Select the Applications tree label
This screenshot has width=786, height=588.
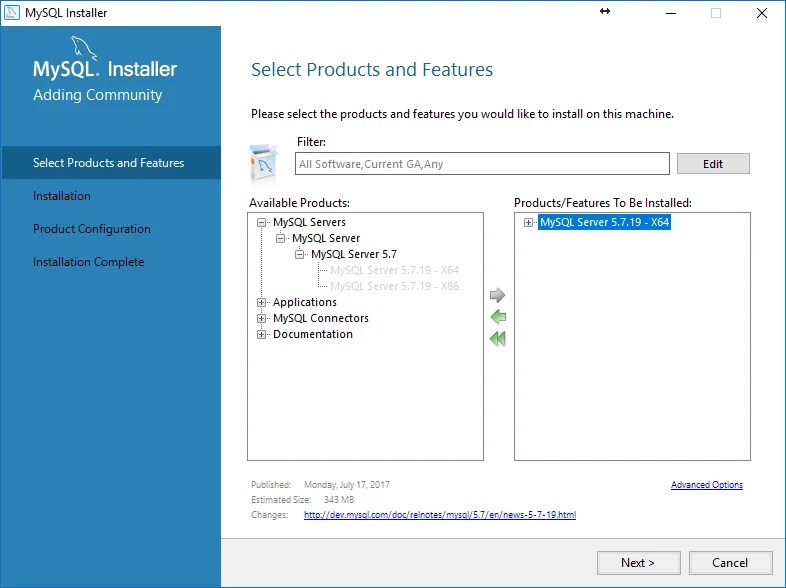click(305, 302)
